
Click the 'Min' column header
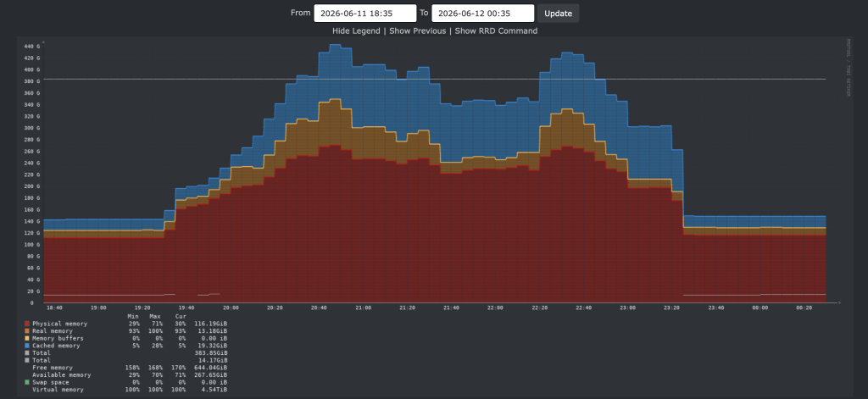coord(133,316)
